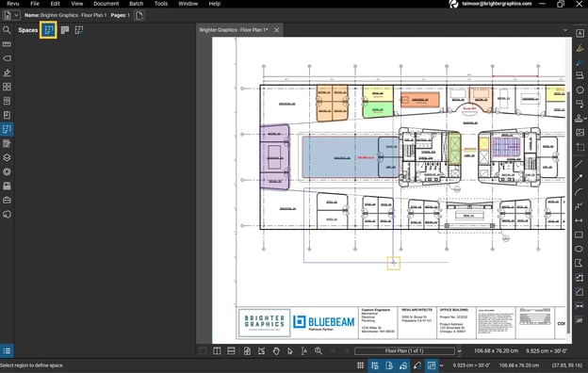
Task: Toggle the Sync status bar button
Action: click(x=432, y=365)
